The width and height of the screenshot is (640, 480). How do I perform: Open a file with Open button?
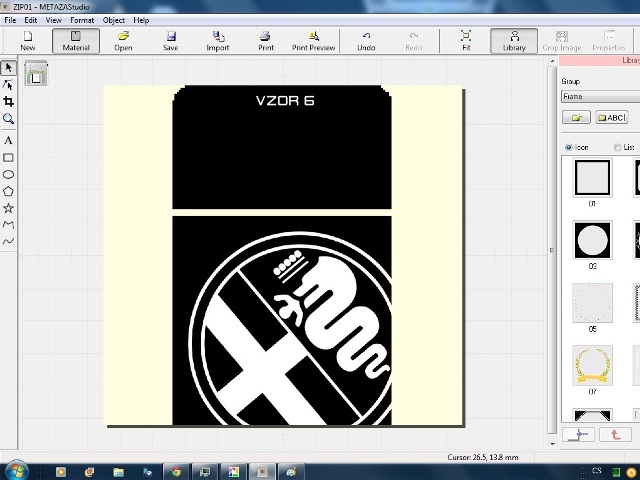123,41
